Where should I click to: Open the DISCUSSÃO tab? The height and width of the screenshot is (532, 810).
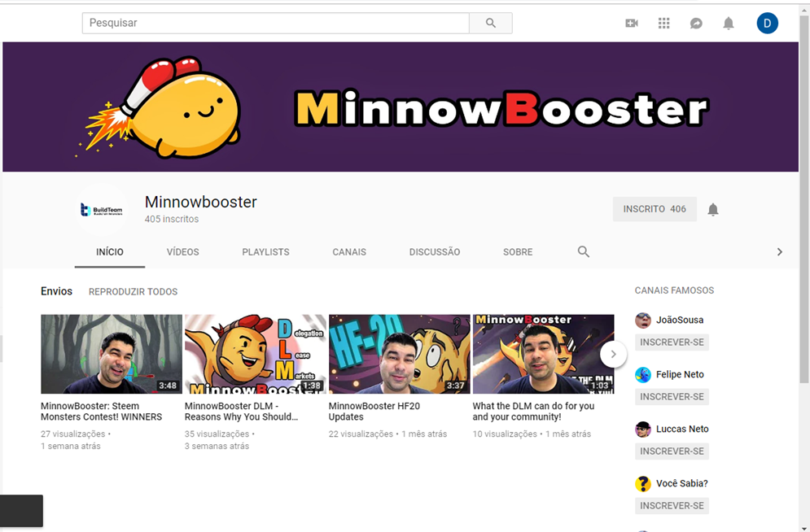point(435,252)
